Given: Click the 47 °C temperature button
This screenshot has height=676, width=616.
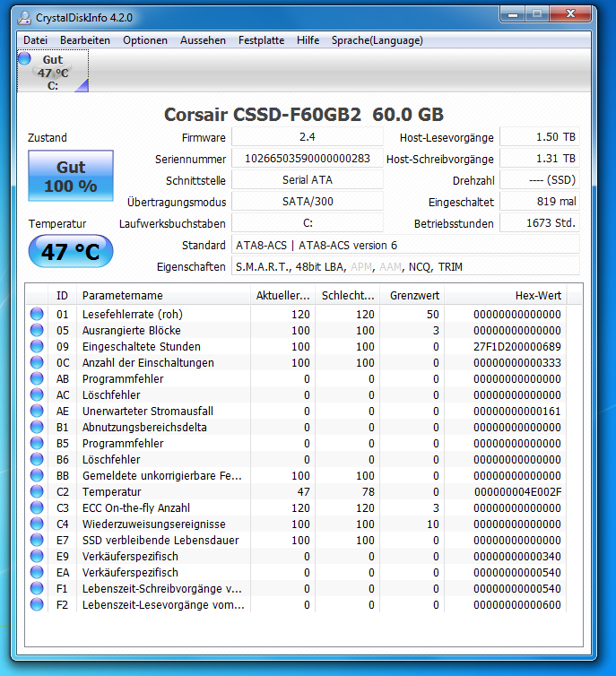Looking at the screenshot, I should tap(71, 251).
